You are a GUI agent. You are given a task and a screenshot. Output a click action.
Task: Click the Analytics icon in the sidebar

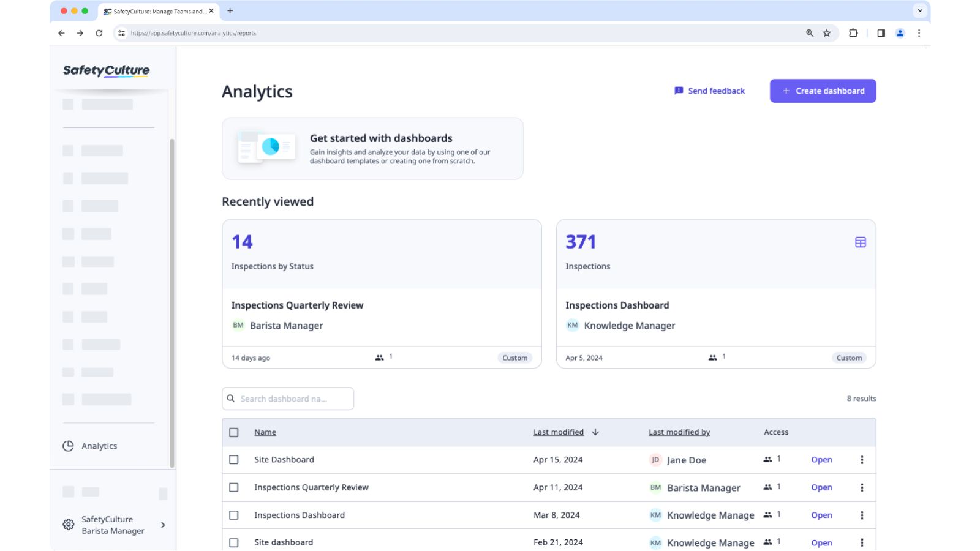[x=67, y=446]
